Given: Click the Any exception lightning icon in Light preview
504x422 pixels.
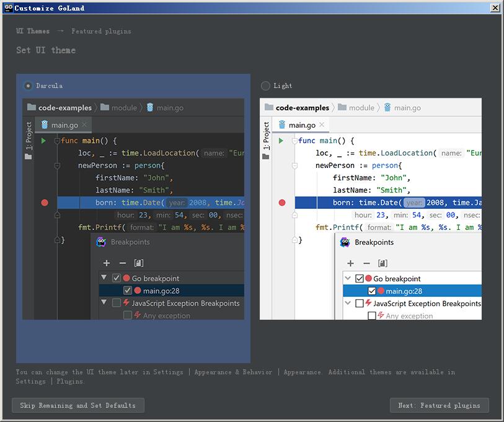Looking at the screenshot, I should (x=381, y=315).
